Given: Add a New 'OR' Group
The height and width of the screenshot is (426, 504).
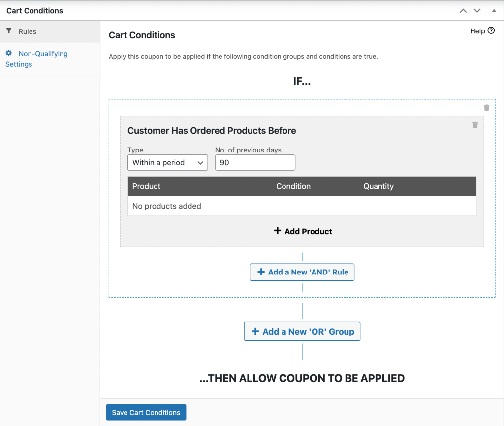Looking at the screenshot, I should (x=302, y=331).
